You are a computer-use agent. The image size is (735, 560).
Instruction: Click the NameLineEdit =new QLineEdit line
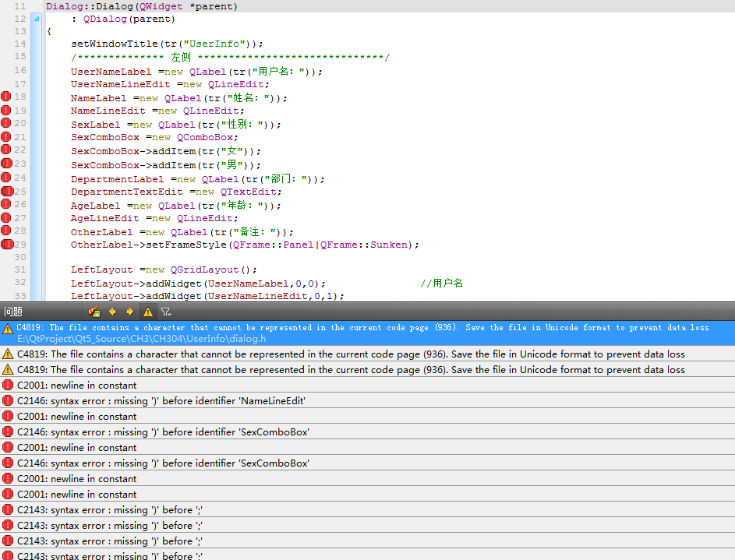157,111
